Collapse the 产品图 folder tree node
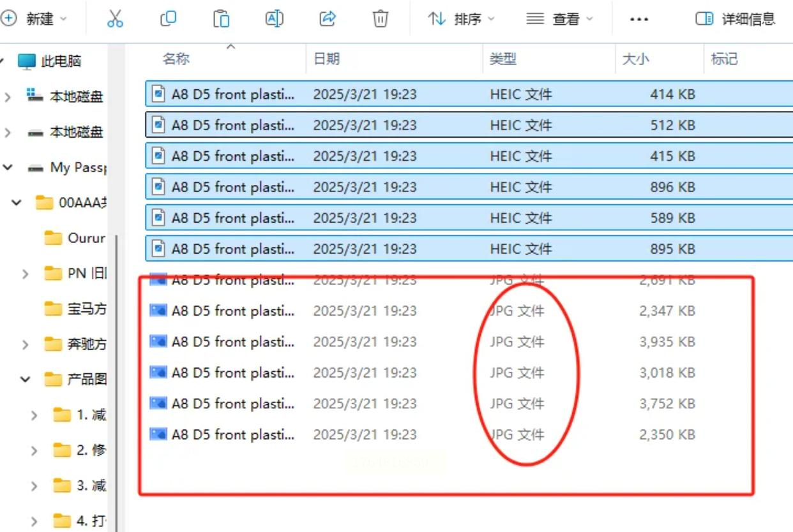Image resolution: width=793 pixels, height=532 pixels. pyautogui.click(x=26, y=380)
